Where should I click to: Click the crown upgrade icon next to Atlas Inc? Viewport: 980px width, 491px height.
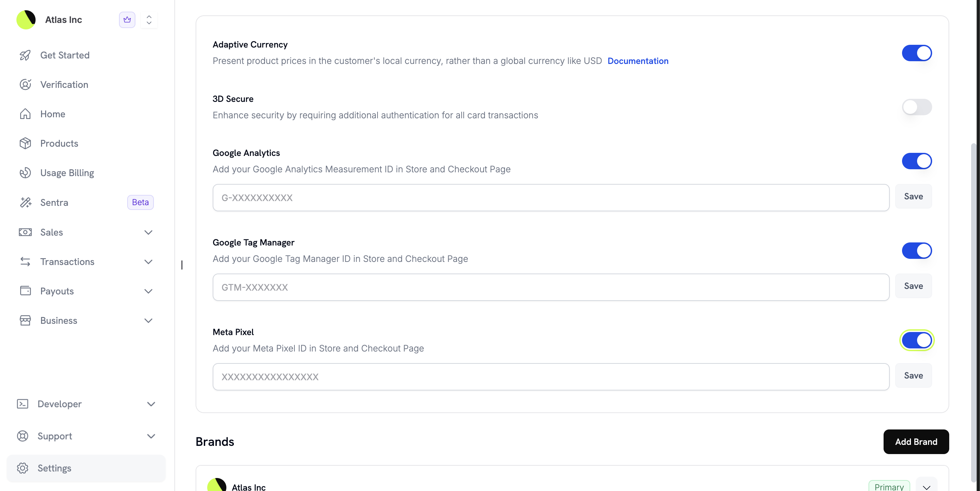[127, 20]
